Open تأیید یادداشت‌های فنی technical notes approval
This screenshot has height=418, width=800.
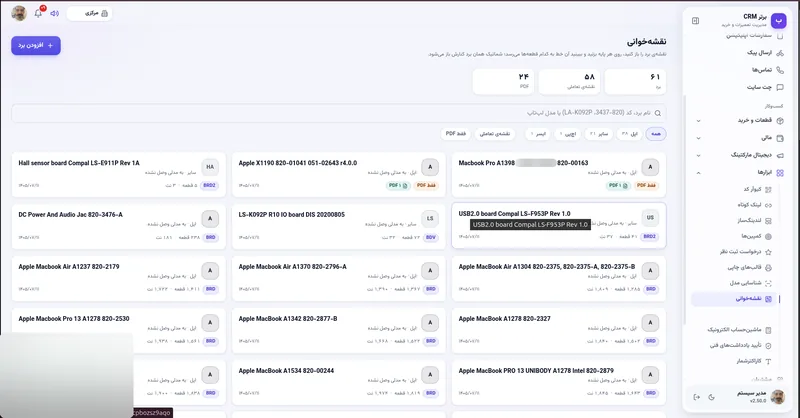point(740,346)
